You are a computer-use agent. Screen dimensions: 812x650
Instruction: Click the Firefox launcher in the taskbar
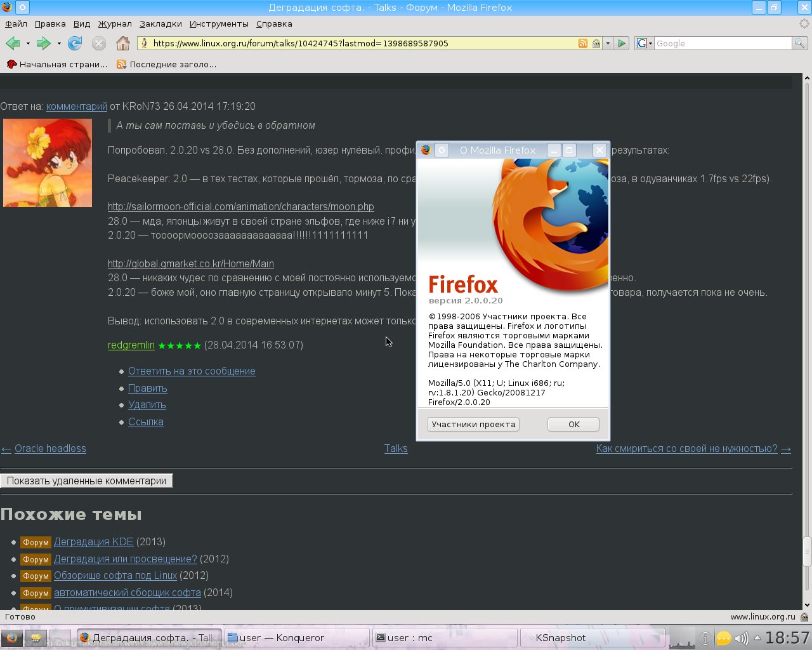(x=11, y=638)
